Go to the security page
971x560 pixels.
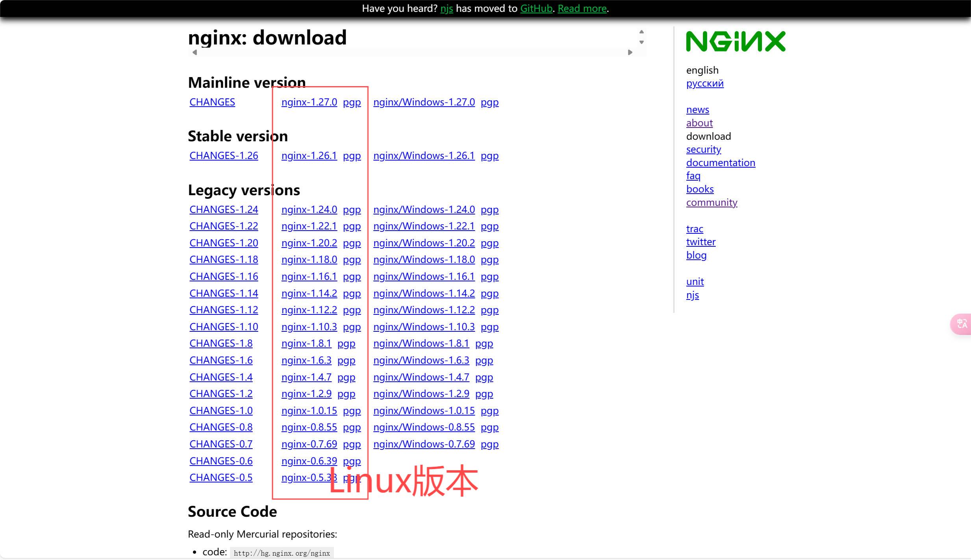pos(704,150)
